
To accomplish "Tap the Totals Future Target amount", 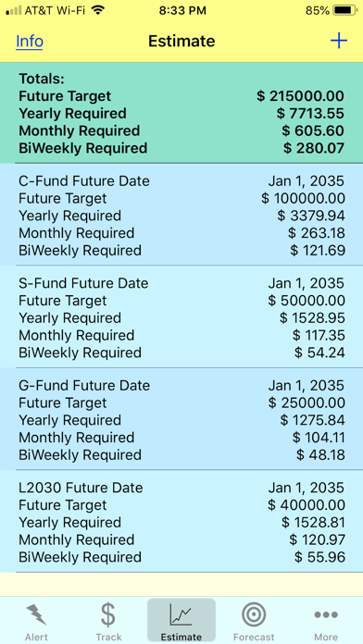I will 301,96.
